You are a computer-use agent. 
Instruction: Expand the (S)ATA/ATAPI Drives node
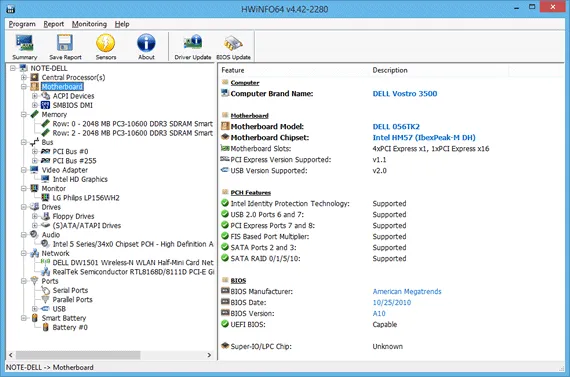[x=35, y=225]
